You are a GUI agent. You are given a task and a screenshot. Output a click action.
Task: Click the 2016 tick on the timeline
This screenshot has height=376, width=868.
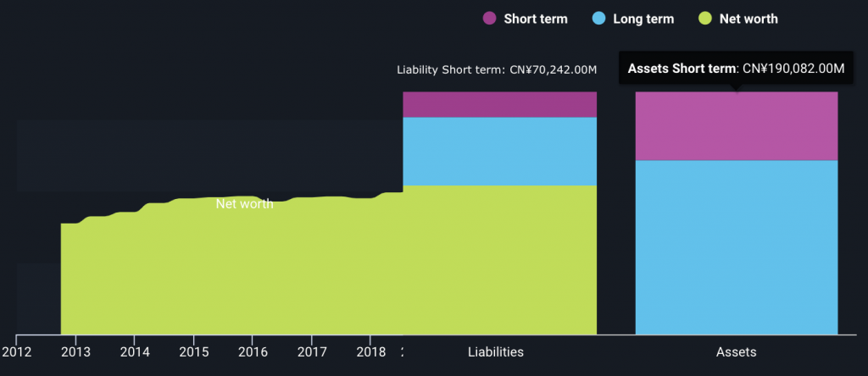coord(253,352)
